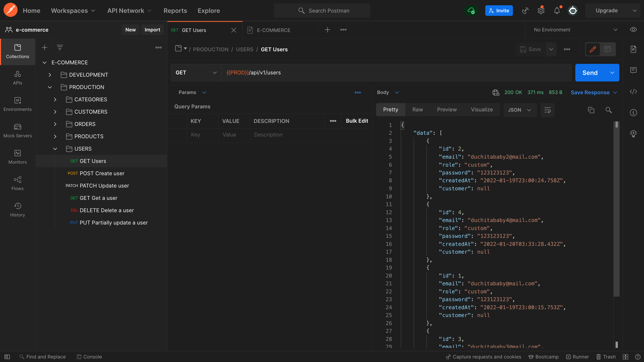Viewport: 644px width, 362px height.
Task: Open the Flows sidebar panel
Action: point(18,184)
